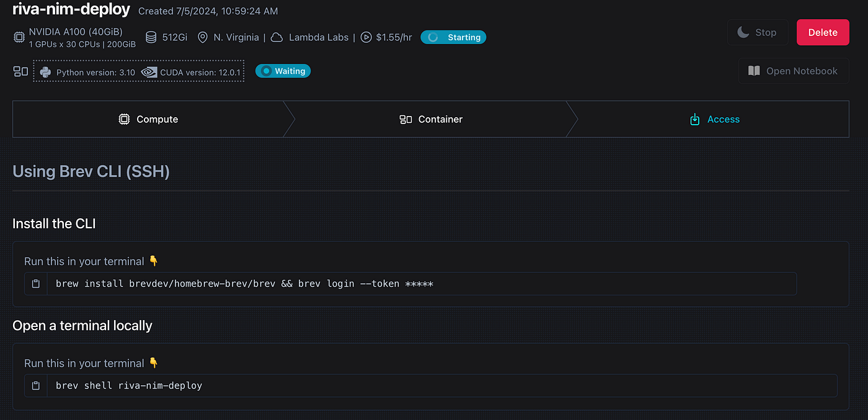Delete the riva-nim-deploy instance
This screenshot has width=868, height=420.
(823, 32)
